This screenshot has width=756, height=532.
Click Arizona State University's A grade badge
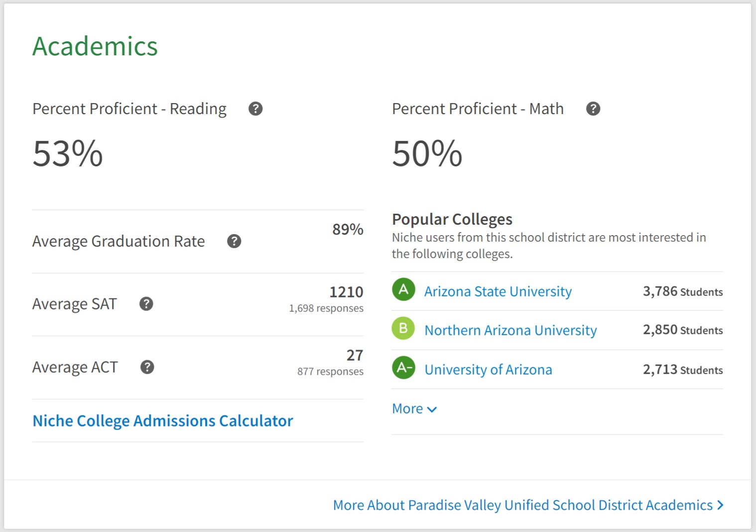403,290
